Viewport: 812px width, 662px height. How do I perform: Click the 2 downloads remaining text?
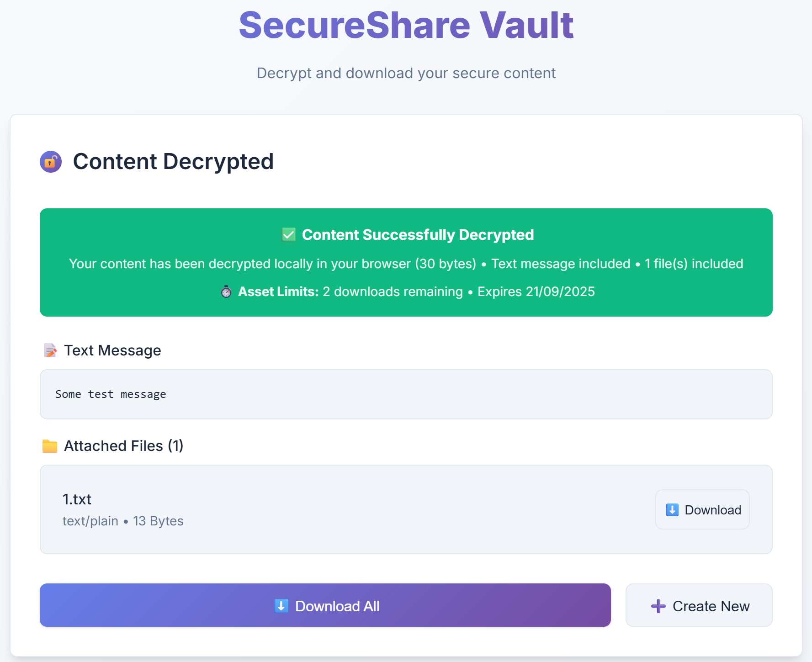coord(392,291)
